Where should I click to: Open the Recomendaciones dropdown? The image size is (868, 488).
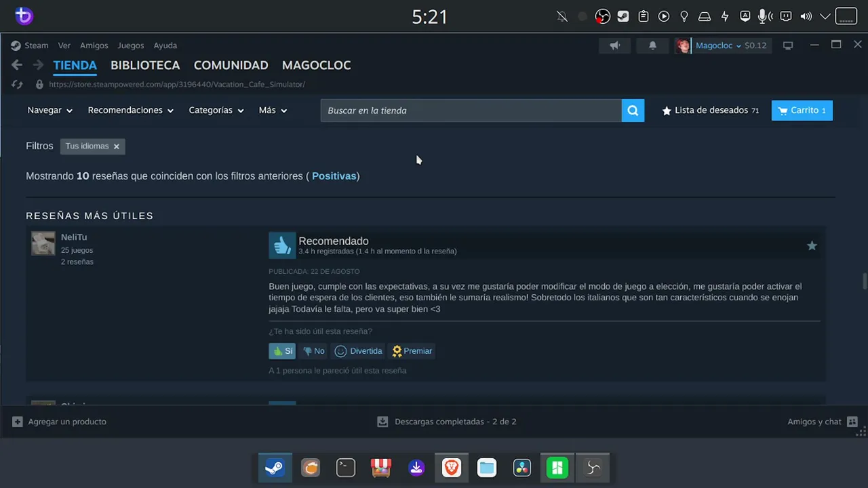point(131,110)
